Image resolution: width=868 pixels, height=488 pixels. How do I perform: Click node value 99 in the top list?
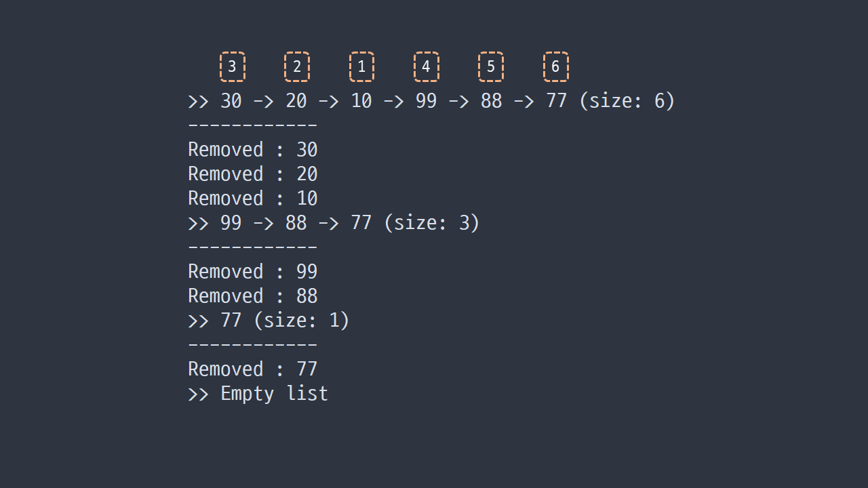click(x=427, y=102)
